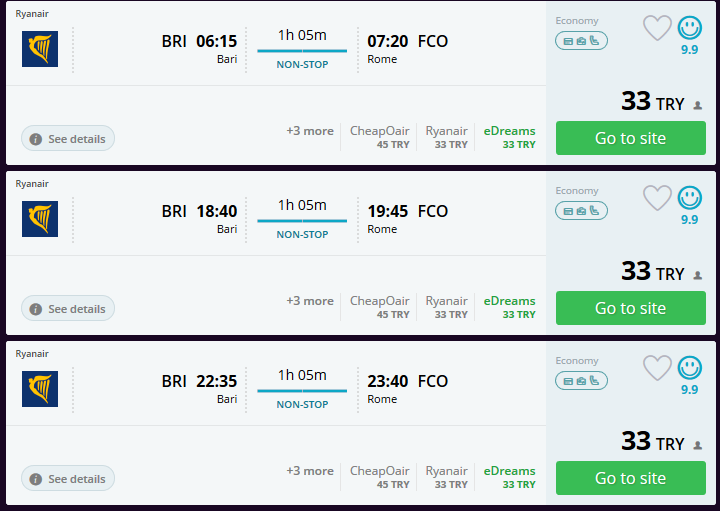The height and width of the screenshot is (511, 720).
Task: Click the 9.9 smiley face on 18:40 flight
Action: click(x=690, y=198)
